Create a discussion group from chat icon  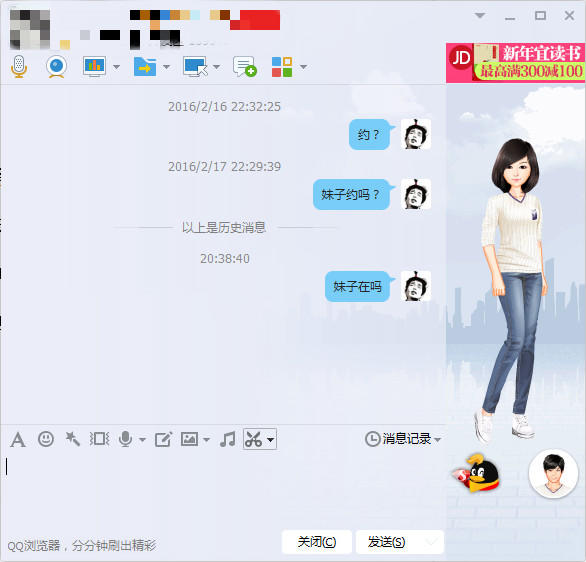coord(245,67)
